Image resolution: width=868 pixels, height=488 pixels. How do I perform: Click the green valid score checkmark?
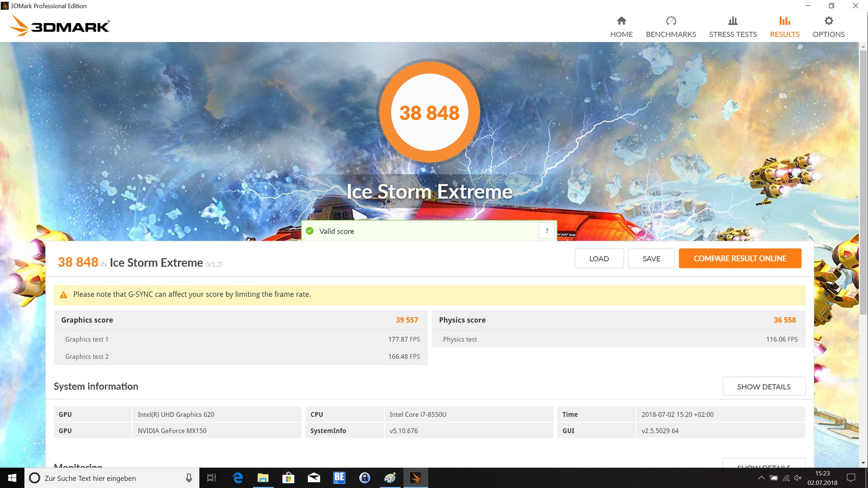point(310,231)
